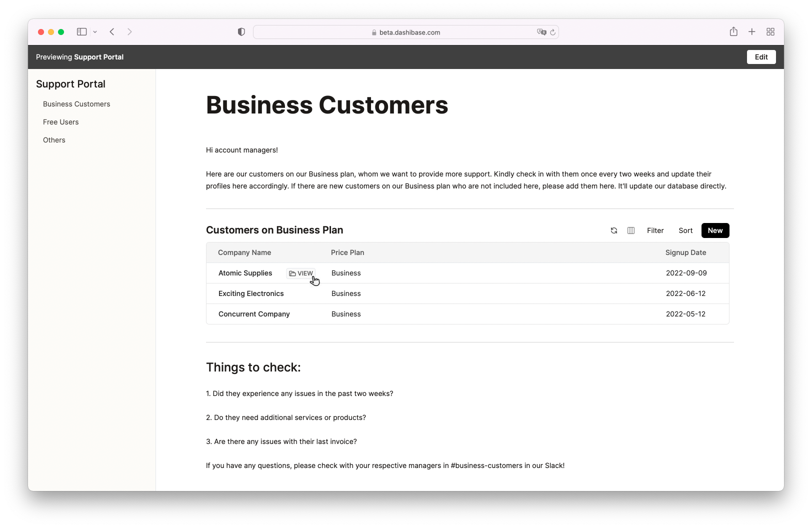812x528 pixels.
Task: Open Others in the sidebar
Action: (54, 140)
